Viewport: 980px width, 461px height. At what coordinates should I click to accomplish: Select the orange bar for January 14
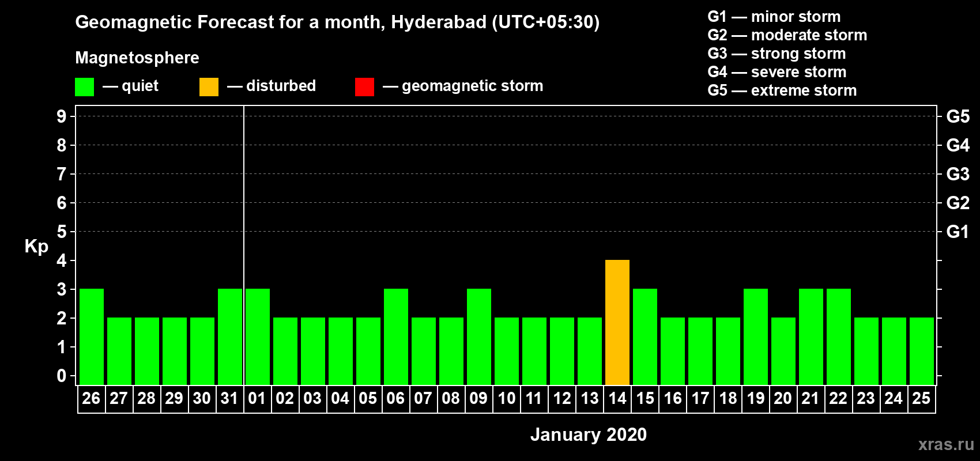tap(617, 323)
